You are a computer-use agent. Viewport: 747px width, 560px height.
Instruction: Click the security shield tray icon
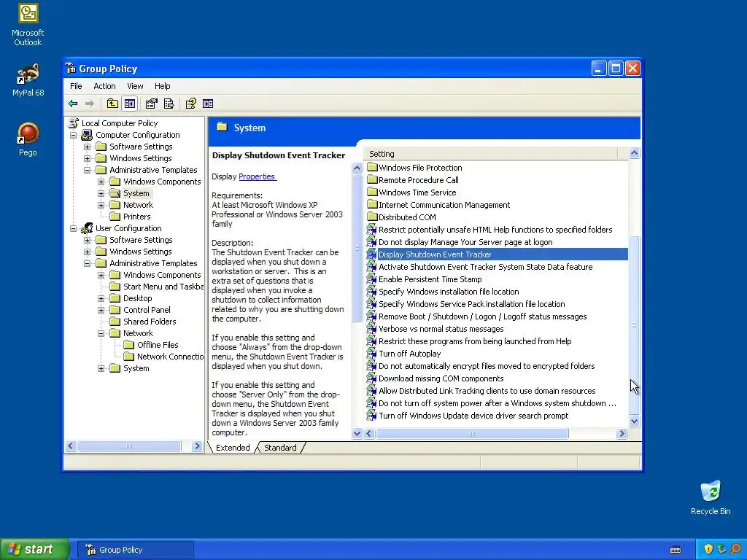click(x=708, y=550)
